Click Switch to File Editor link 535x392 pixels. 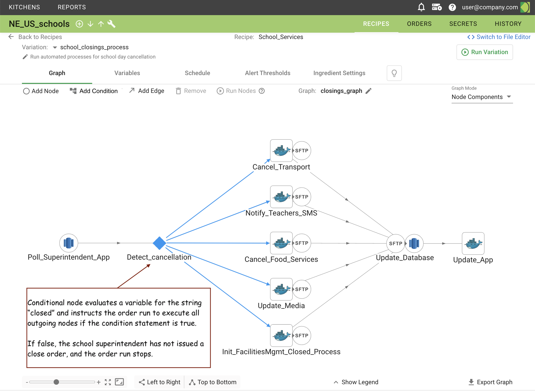pos(499,37)
